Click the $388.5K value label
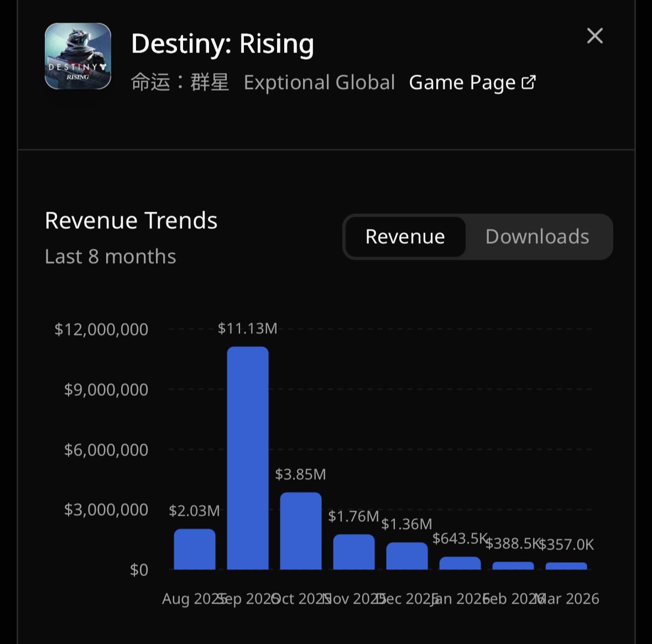The height and width of the screenshot is (644, 652). (513, 543)
